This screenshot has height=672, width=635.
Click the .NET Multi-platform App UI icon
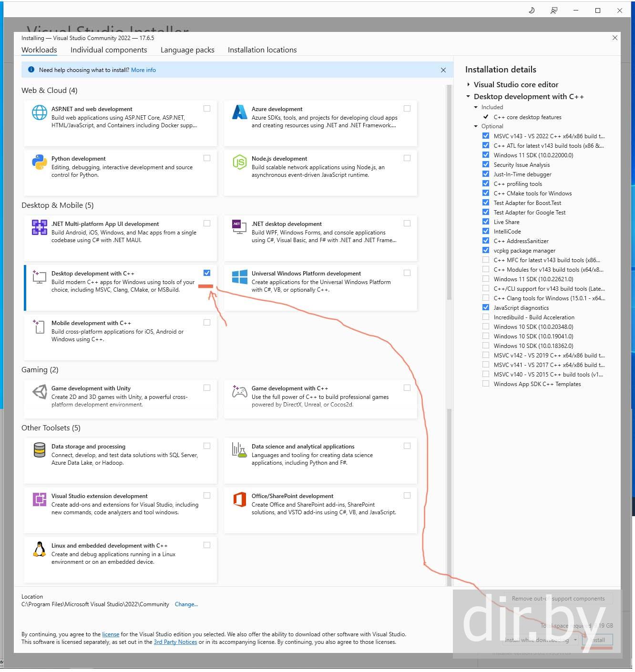(40, 227)
